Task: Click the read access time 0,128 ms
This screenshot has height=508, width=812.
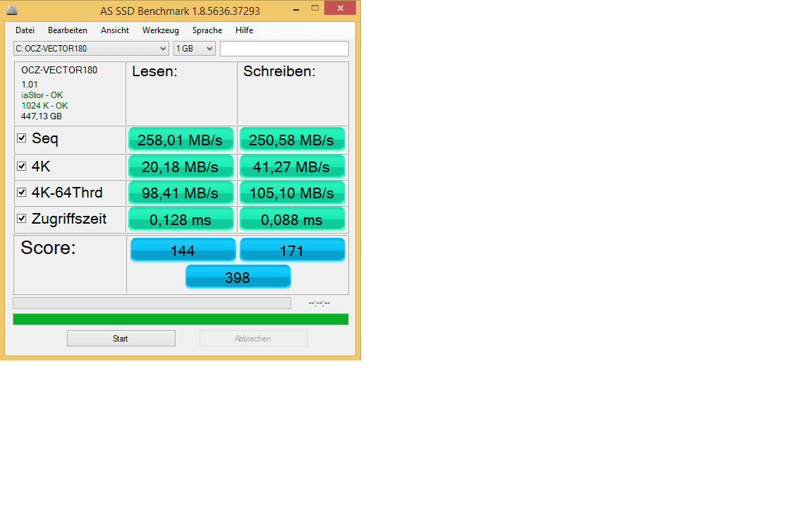Action: coord(180,219)
